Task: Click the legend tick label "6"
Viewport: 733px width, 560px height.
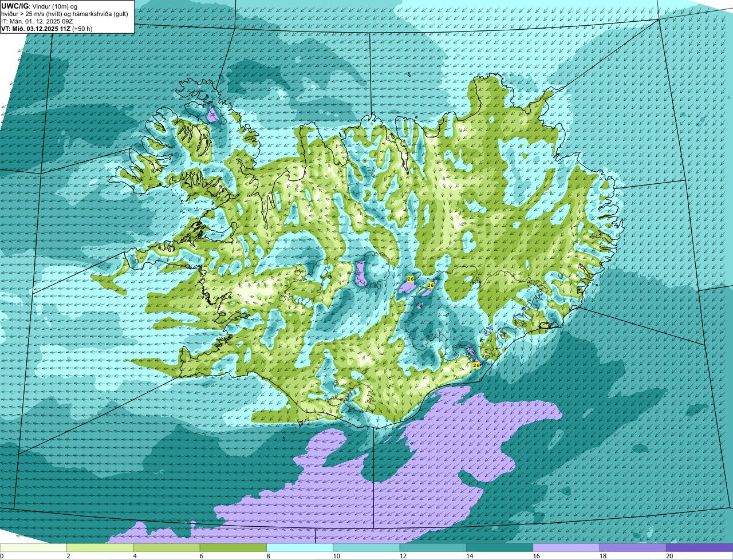Action: pyautogui.click(x=202, y=556)
